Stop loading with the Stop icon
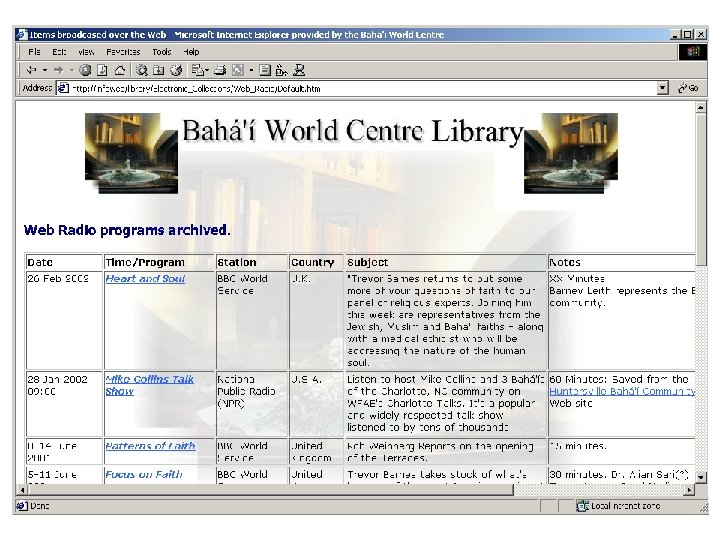This screenshot has height=540, width=720. pyautogui.click(x=85, y=70)
